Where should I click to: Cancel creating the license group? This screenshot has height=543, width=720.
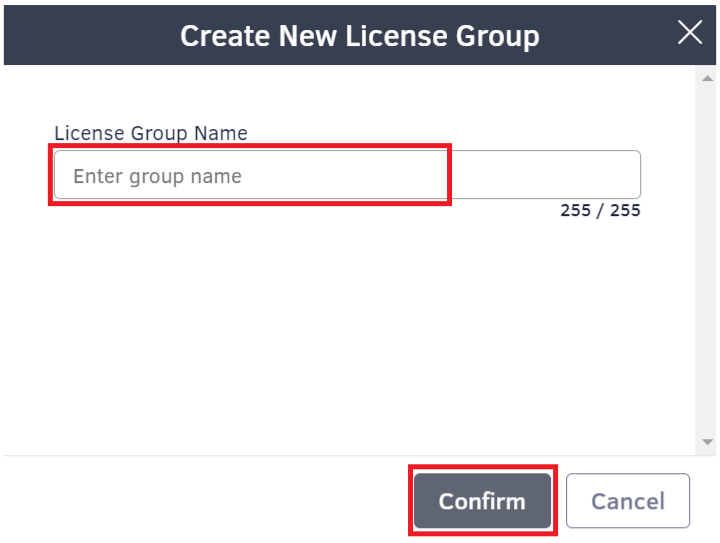click(627, 501)
